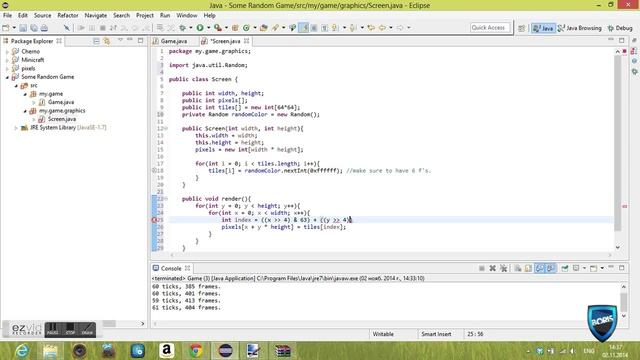Click the Run Last Tool external tools icon
Screen dimensions: 640x360
[218, 28]
